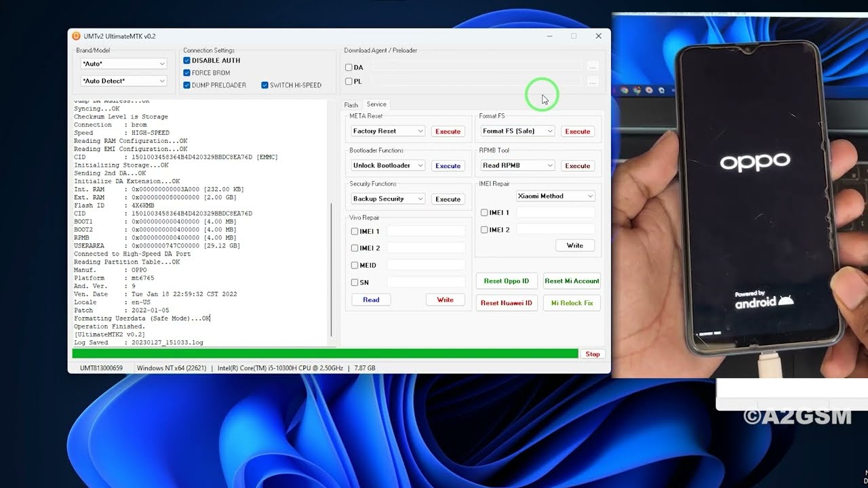Viewport: 868px width, 488px height.
Task: Click the DA browse ellipsis button
Action: tap(593, 67)
